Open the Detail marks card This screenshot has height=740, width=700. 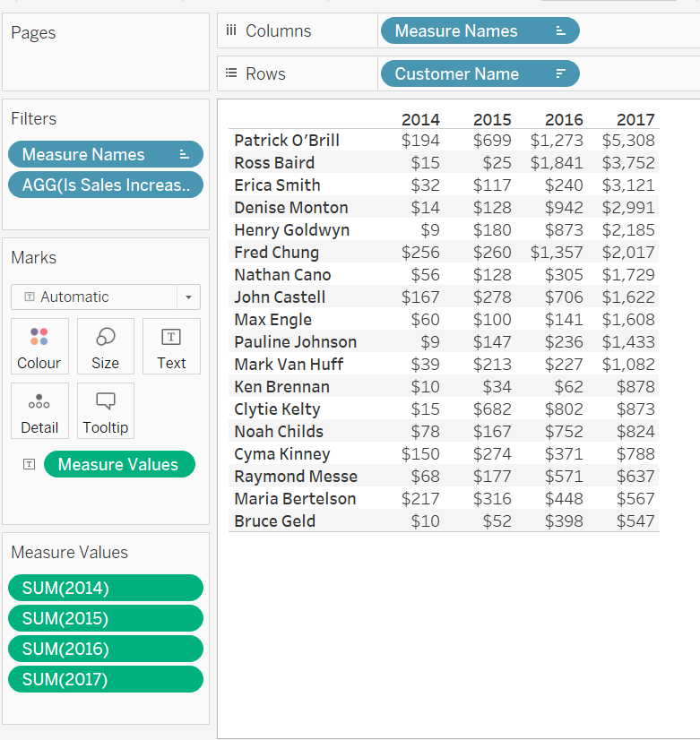tap(39, 410)
